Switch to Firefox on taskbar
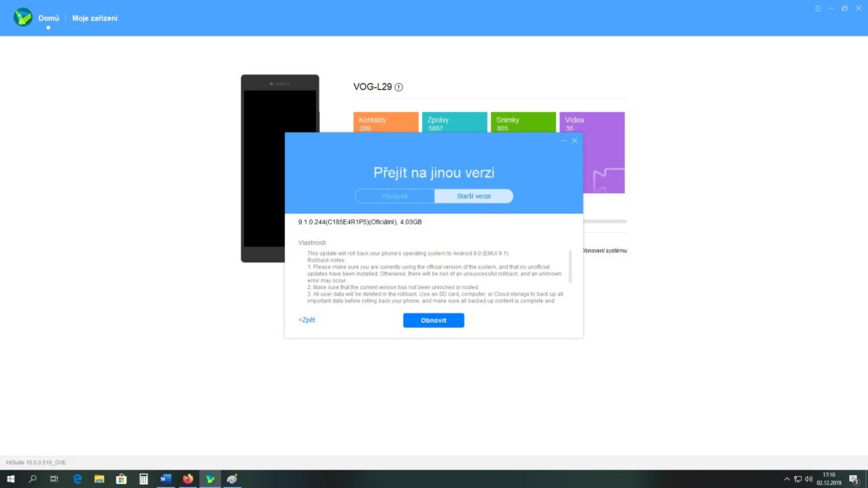This screenshot has width=868, height=488. pos(187,480)
